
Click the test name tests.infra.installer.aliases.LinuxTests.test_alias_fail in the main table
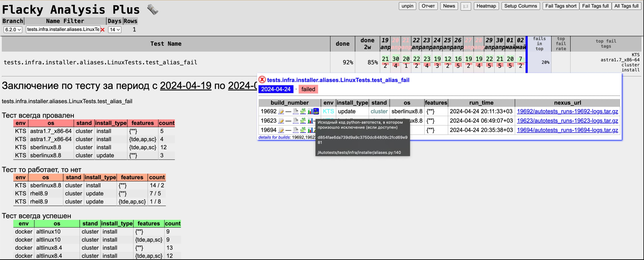pyautogui.click(x=100, y=62)
